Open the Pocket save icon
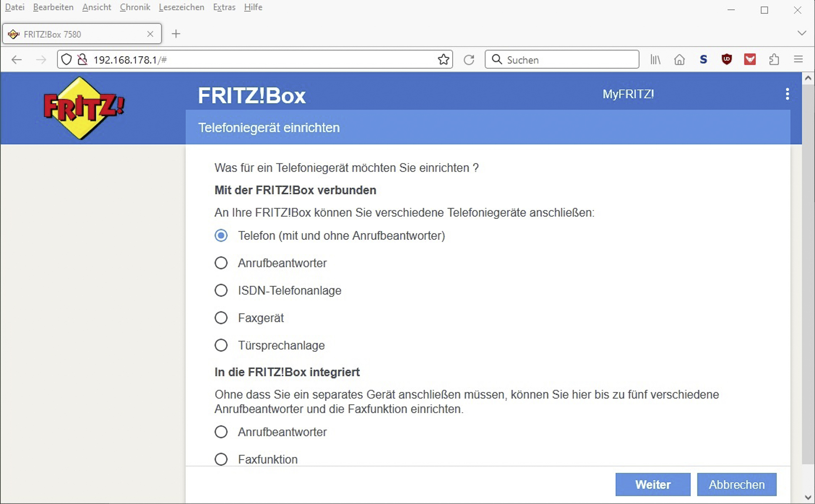The image size is (815, 504). click(x=750, y=60)
